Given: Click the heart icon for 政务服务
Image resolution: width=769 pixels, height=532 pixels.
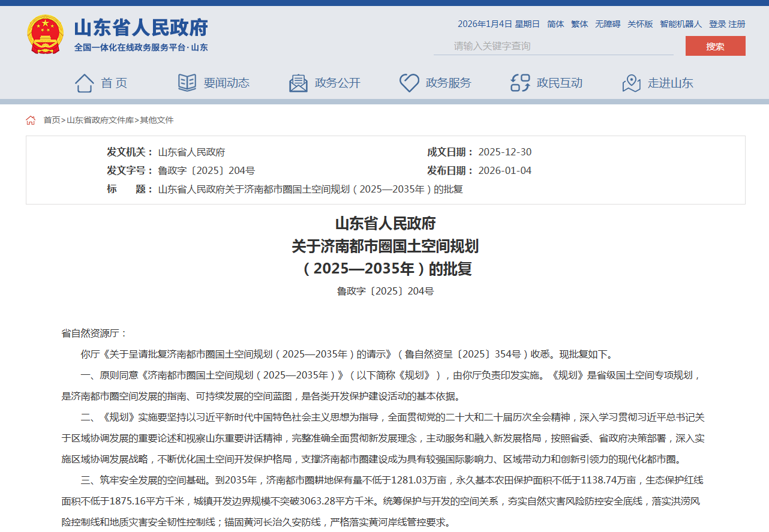Looking at the screenshot, I should [x=409, y=83].
